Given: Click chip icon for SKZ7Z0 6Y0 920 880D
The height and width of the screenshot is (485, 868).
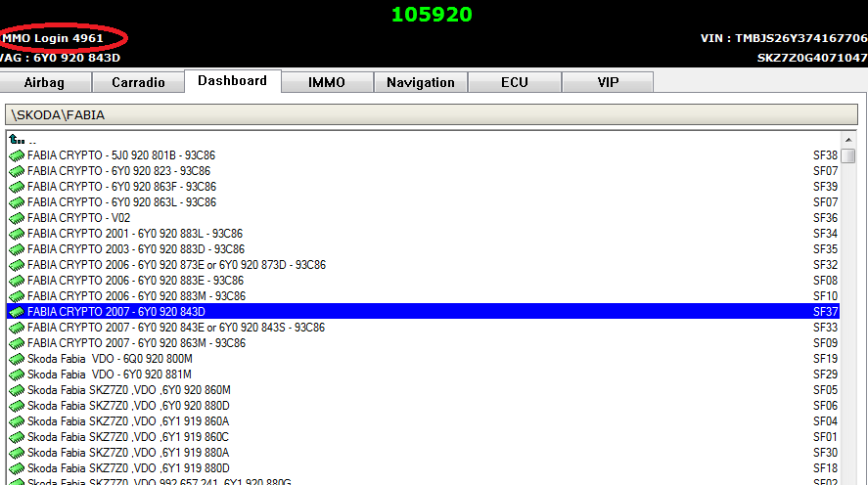Looking at the screenshot, I should point(17,406).
